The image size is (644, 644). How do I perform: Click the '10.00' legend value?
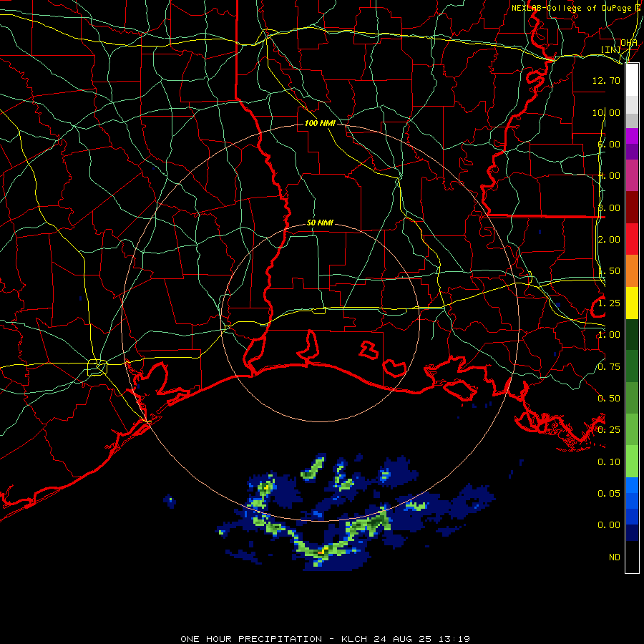click(606, 112)
